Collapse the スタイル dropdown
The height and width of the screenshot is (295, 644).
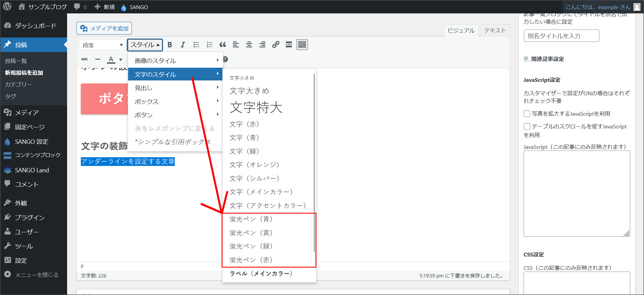tap(145, 45)
